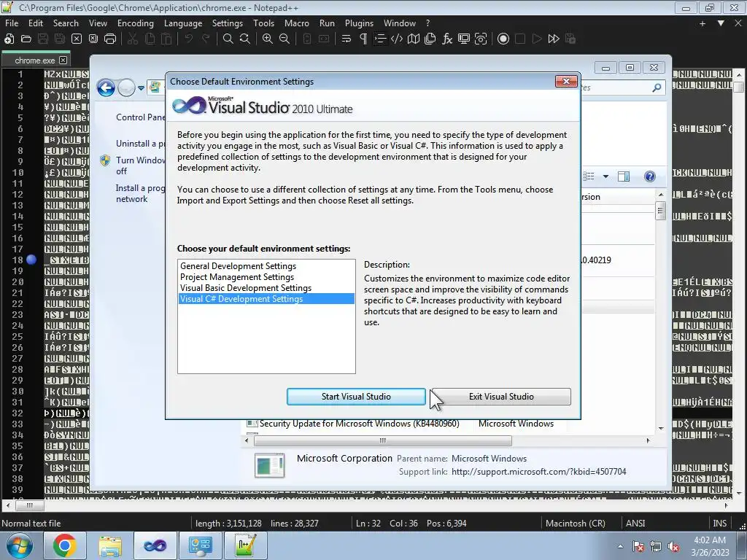Click the Control Panel horizontal scrollbar thumb

pyautogui.click(x=382, y=440)
